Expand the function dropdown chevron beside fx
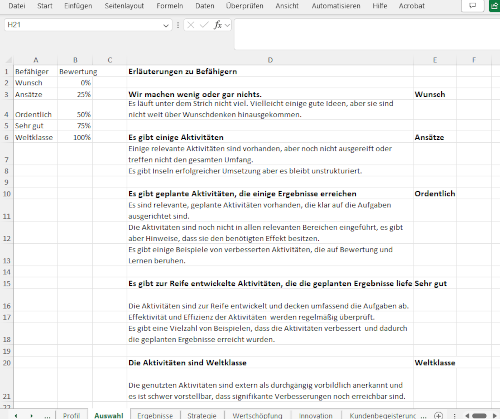Image resolution: width=500 pixels, height=419 pixels. click(x=228, y=25)
